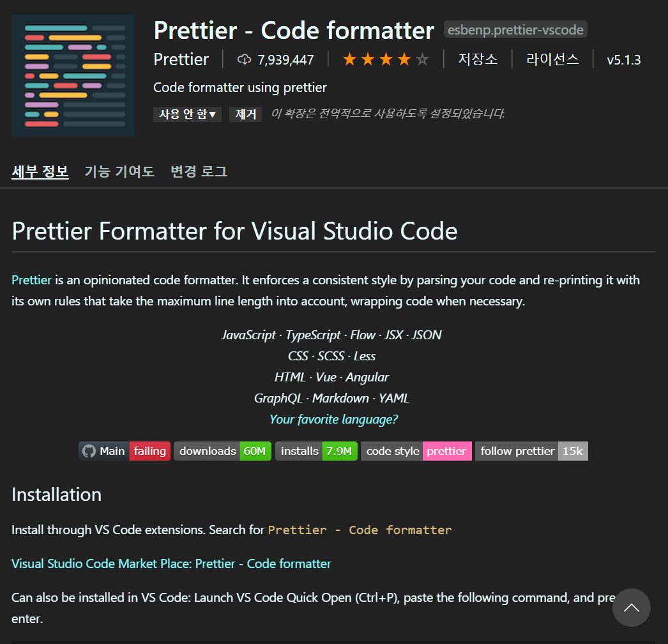
Task: Open the Prettier link in description paragraph
Action: tap(31, 280)
